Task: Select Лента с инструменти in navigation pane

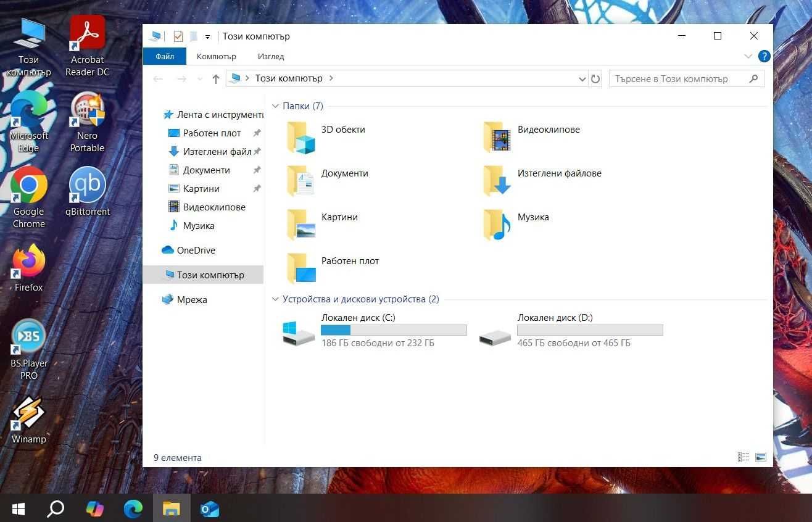Action: tap(213, 115)
